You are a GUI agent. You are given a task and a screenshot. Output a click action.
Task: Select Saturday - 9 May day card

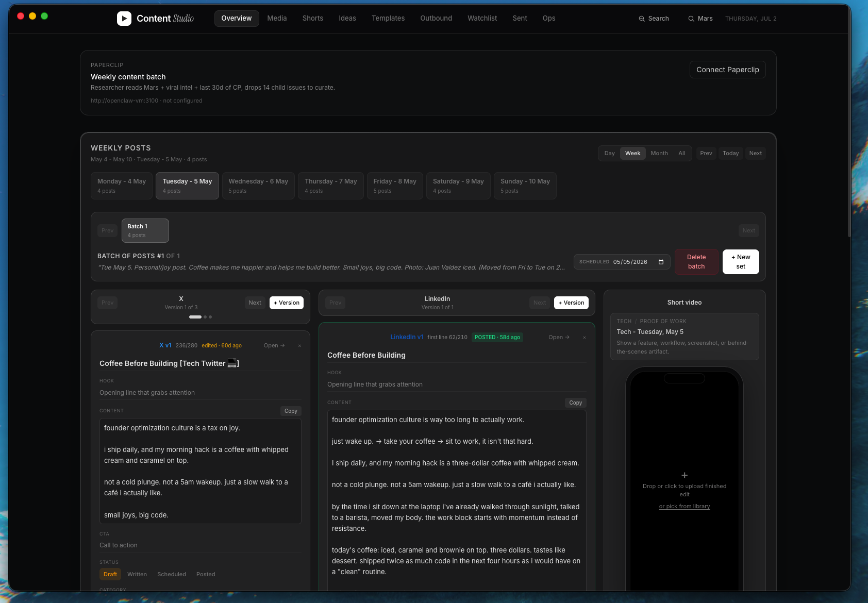pos(458,186)
